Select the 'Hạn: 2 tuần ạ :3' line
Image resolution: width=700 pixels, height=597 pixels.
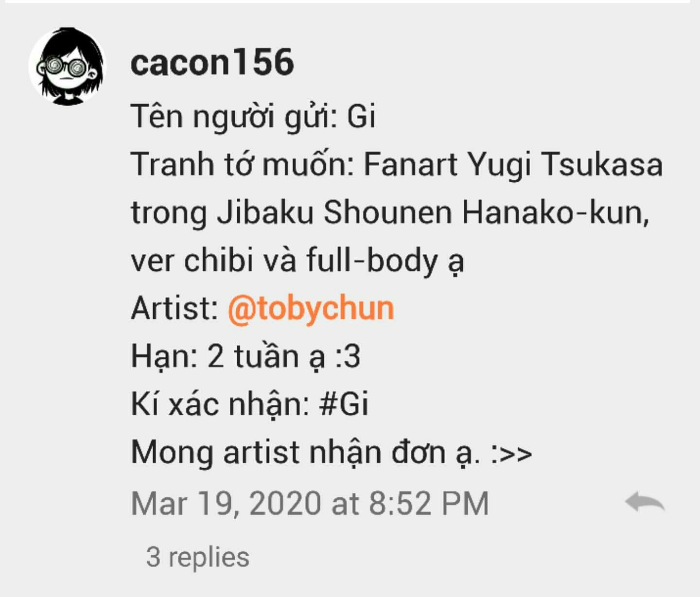click(x=245, y=356)
